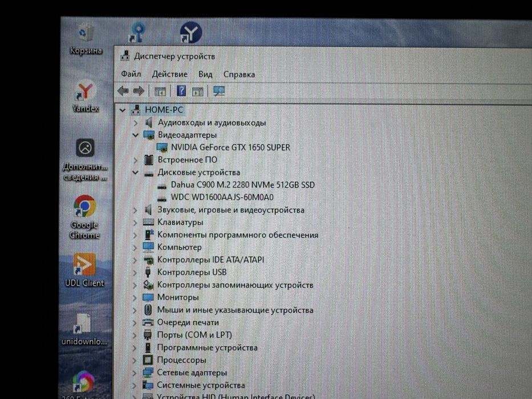Open the Справка menu

pos(239,74)
